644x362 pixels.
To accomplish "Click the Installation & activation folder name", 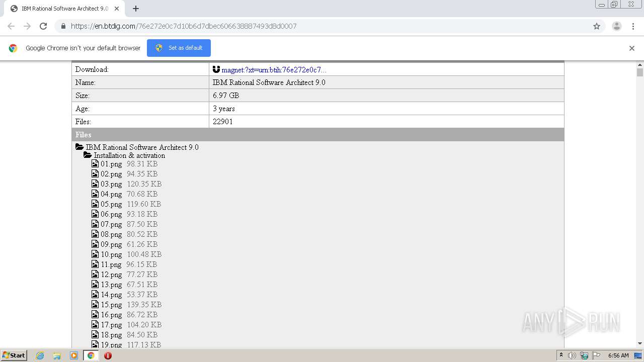I will [129, 155].
